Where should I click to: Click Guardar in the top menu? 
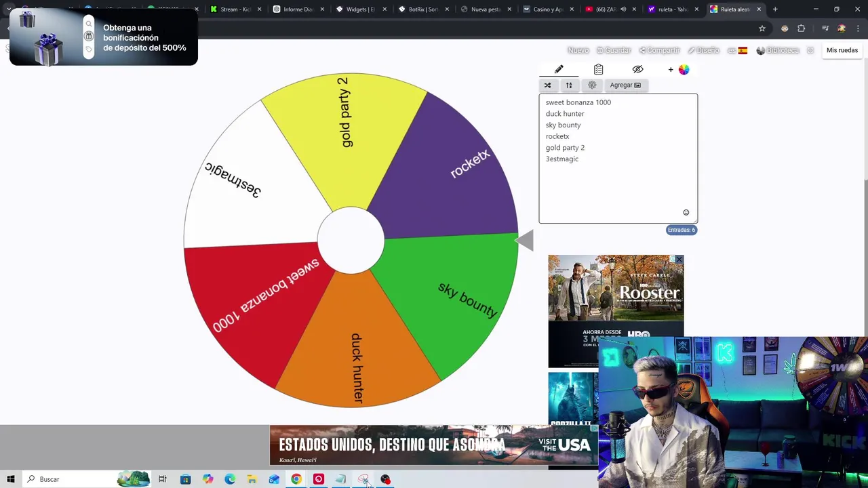click(614, 50)
